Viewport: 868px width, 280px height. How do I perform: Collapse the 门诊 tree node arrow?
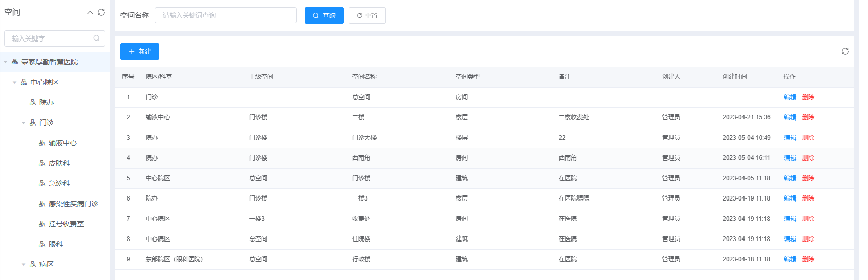click(x=23, y=123)
